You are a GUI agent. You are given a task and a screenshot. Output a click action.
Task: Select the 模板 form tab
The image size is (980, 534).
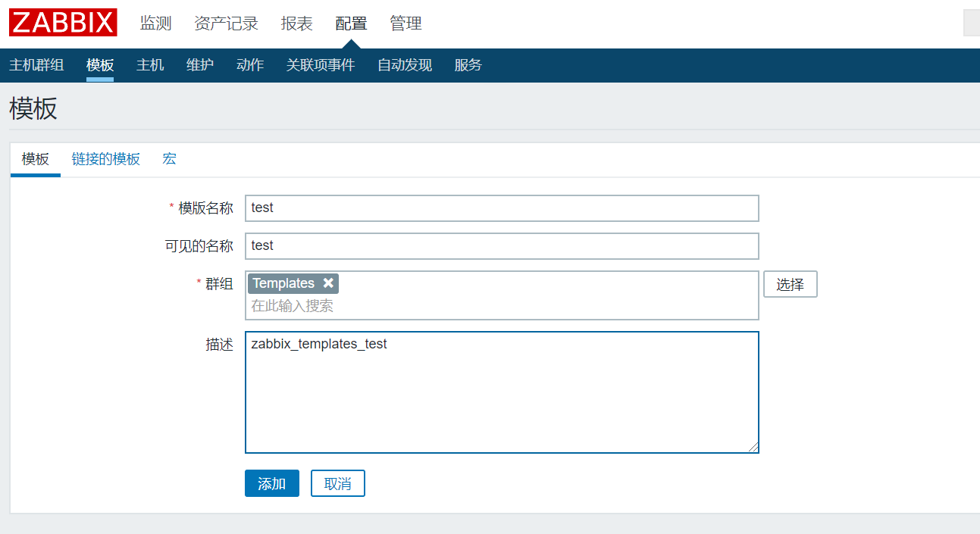point(36,159)
